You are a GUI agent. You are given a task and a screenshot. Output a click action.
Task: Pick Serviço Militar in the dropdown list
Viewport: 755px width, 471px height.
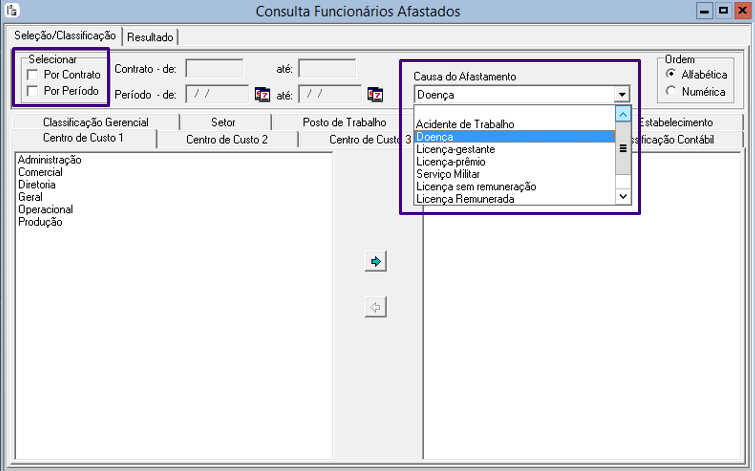[448, 174]
